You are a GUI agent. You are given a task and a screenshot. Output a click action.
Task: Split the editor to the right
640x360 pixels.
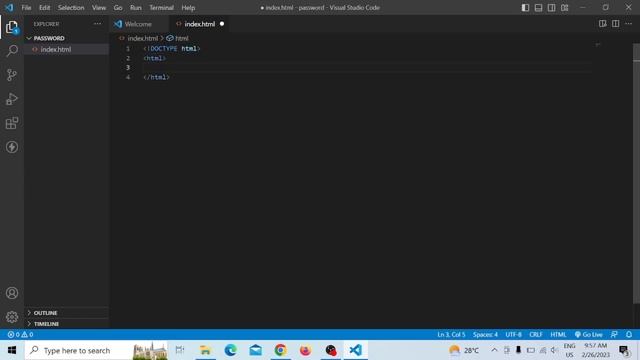pos(616,24)
